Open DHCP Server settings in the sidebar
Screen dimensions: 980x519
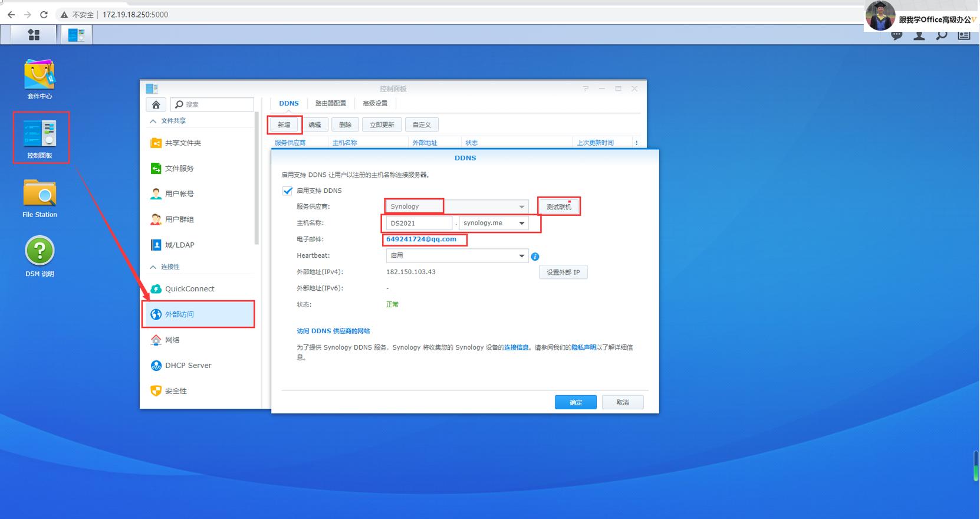coord(188,366)
